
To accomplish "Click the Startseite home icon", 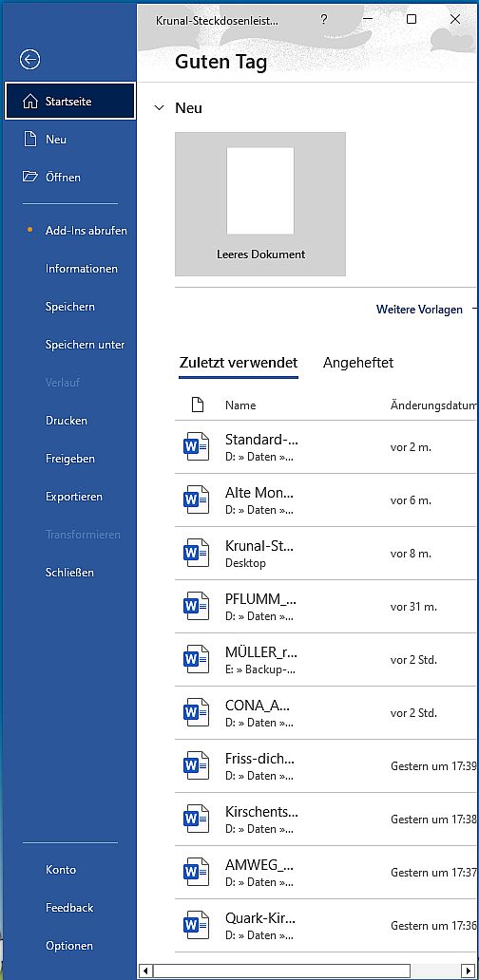I will point(30,102).
